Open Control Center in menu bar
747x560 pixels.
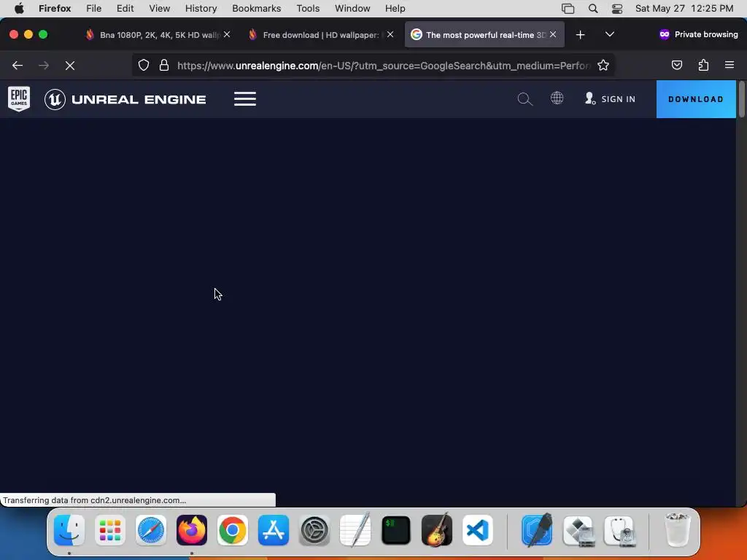point(617,9)
